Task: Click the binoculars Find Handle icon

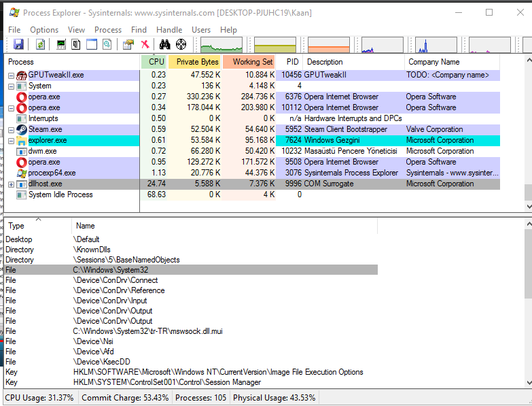Action: (164, 45)
